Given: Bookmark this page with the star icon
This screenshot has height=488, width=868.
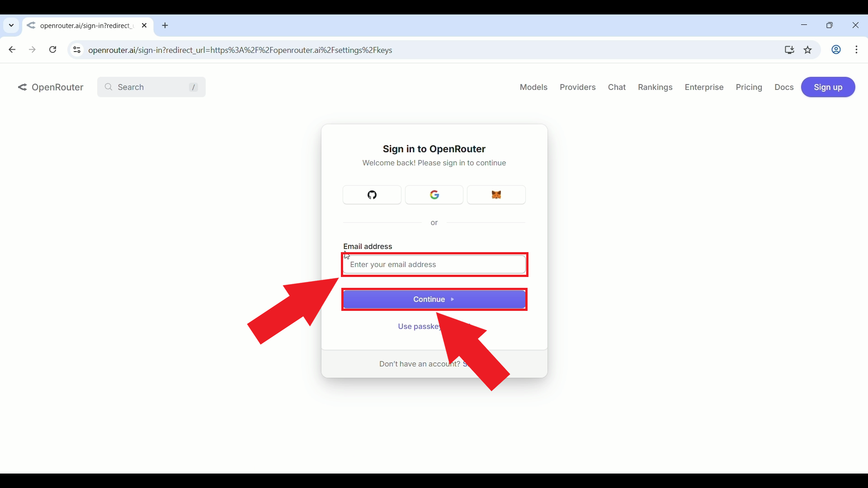Looking at the screenshot, I should [807, 50].
